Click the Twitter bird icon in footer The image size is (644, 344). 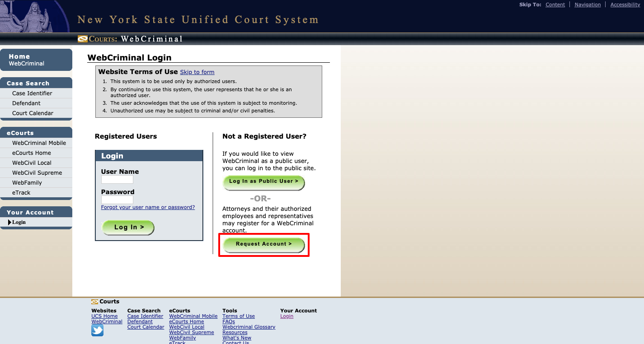pyautogui.click(x=98, y=330)
